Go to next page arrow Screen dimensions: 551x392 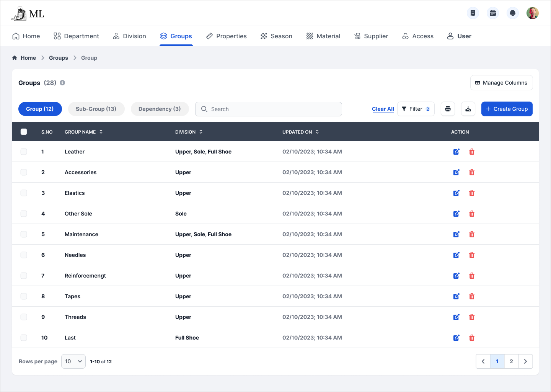(525, 361)
